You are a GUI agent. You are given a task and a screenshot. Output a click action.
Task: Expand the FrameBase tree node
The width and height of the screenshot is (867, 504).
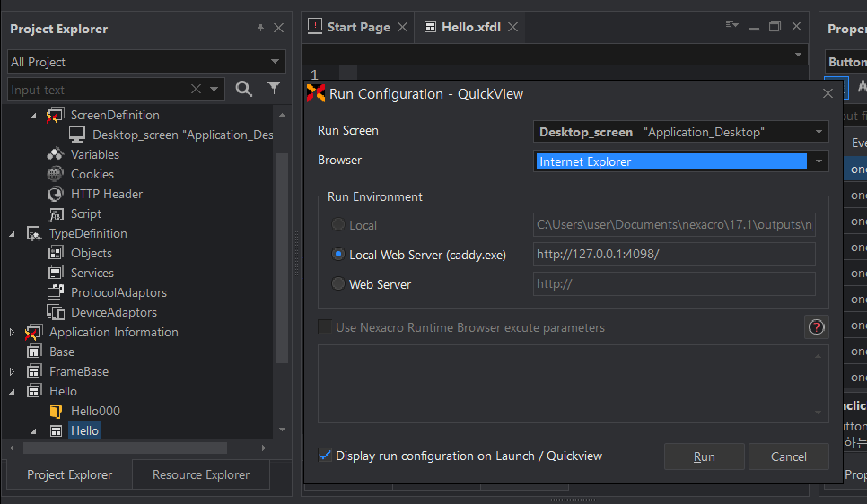(x=12, y=372)
